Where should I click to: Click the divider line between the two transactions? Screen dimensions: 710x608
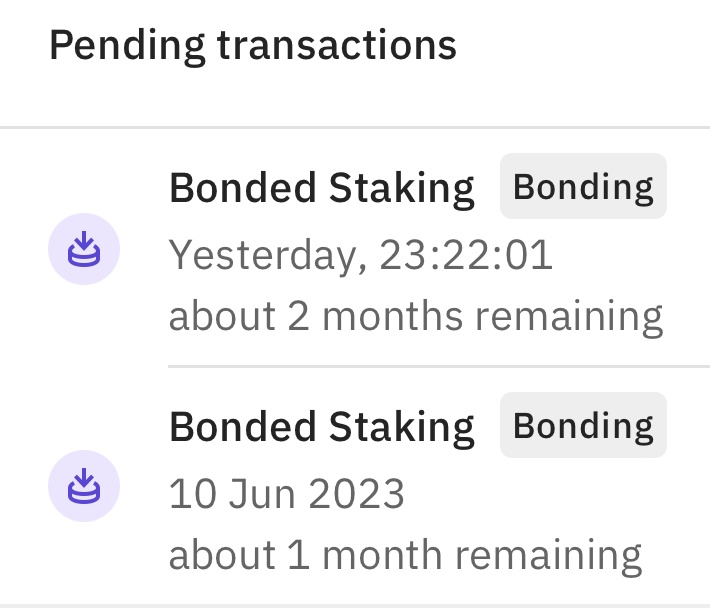coord(438,367)
